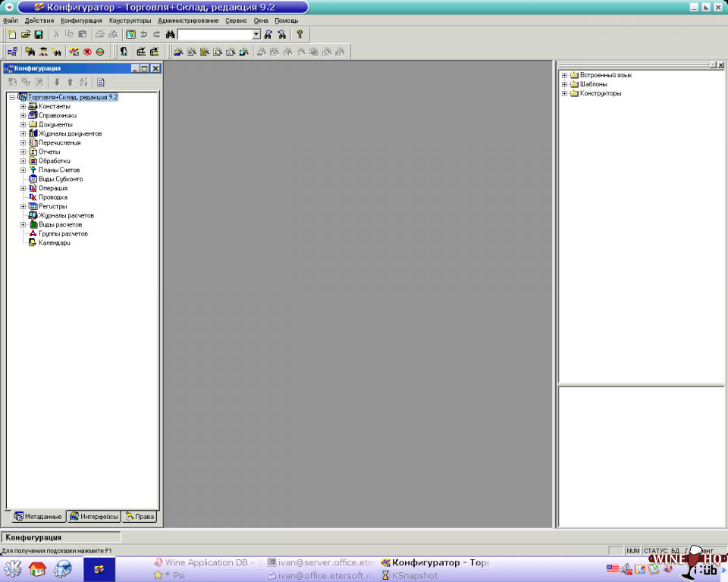Click the KDE K menu icon in taskbar
Image resolution: width=728 pixels, height=582 pixels.
pos(13,569)
